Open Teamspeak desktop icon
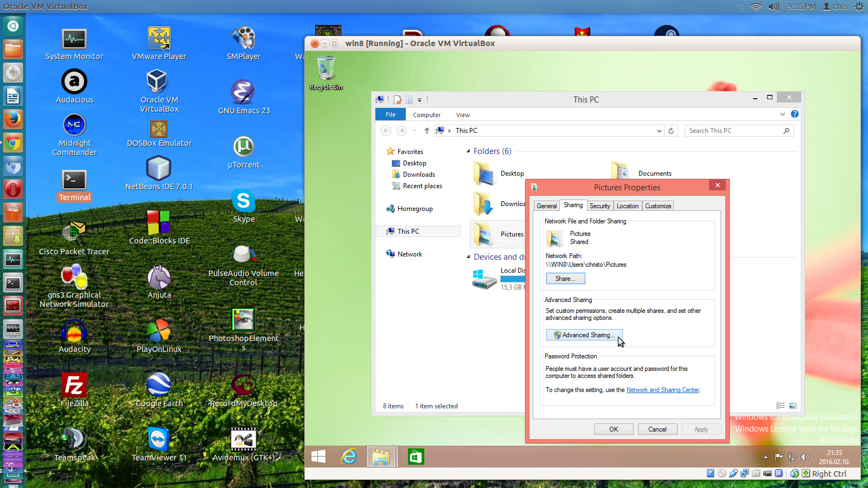Image resolution: width=868 pixels, height=488 pixels. pyautogui.click(x=74, y=439)
